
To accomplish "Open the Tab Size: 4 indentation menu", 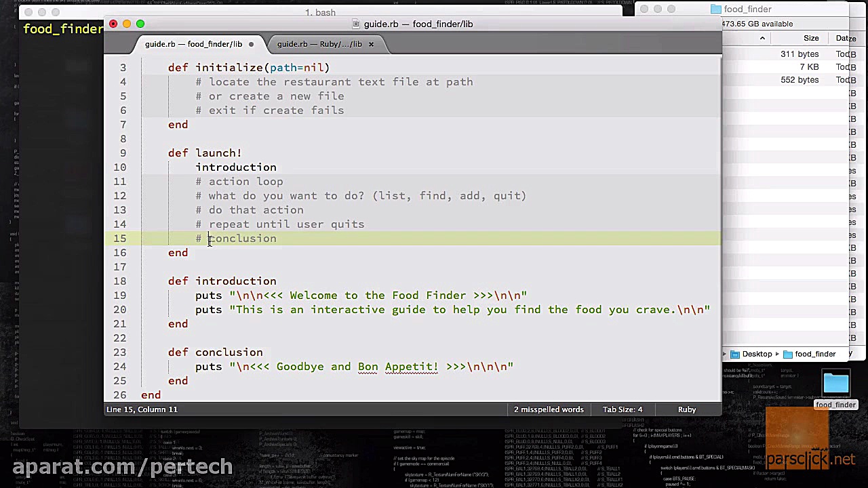I will (x=623, y=409).
